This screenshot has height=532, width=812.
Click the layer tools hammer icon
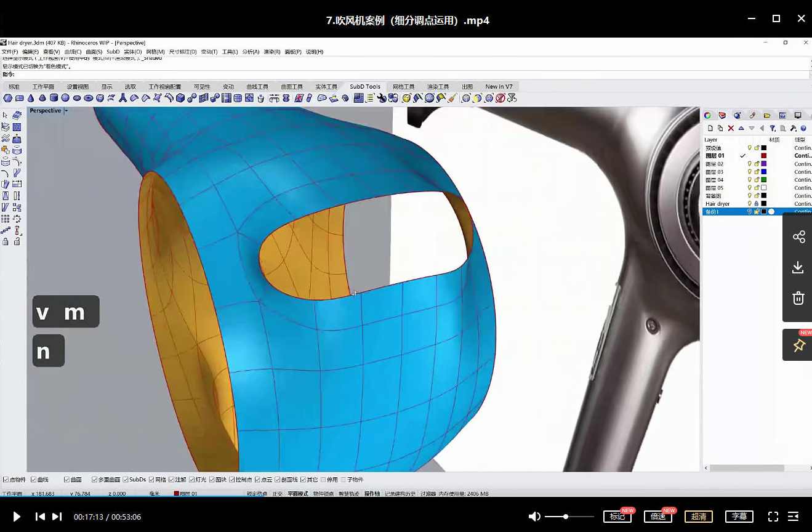coord(794,128)
